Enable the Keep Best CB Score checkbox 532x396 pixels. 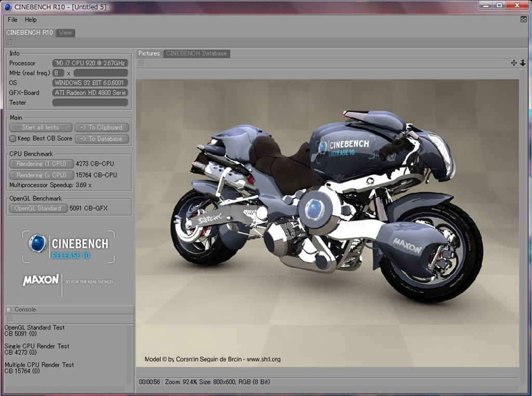click(13, 139)
